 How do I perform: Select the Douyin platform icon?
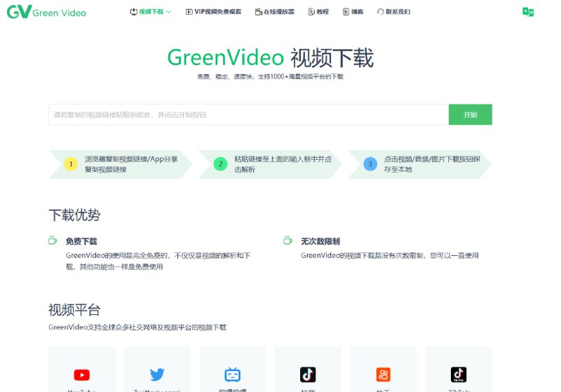pyautogui.click(x=307, y=374)
